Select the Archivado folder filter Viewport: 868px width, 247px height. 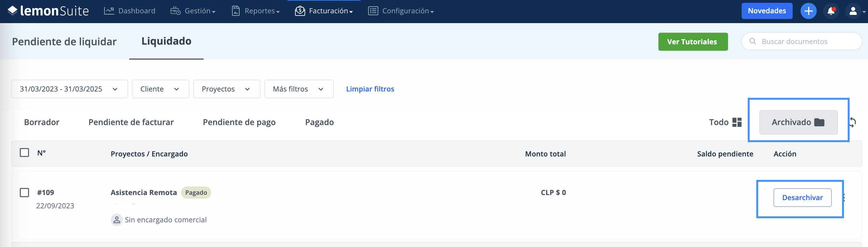(798, 122)
